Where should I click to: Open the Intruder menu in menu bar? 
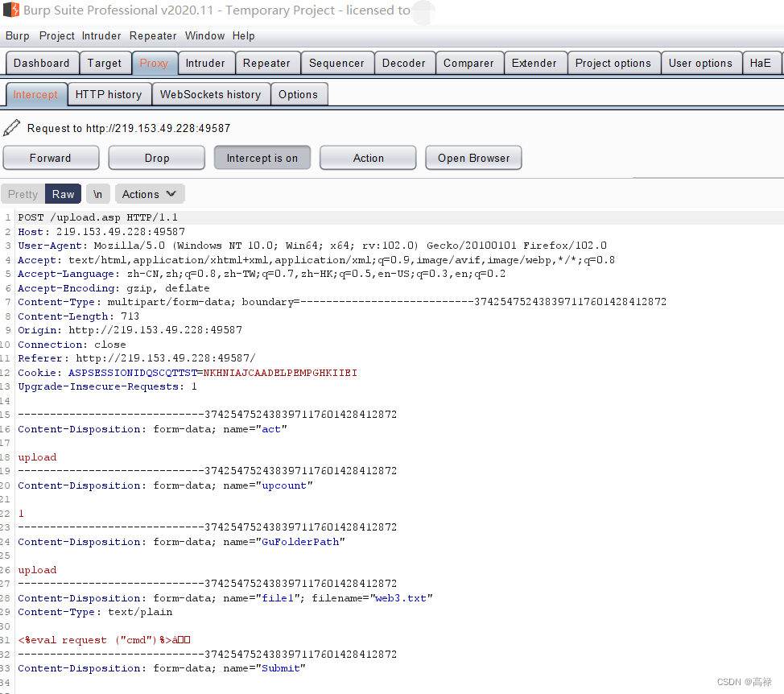101,36
